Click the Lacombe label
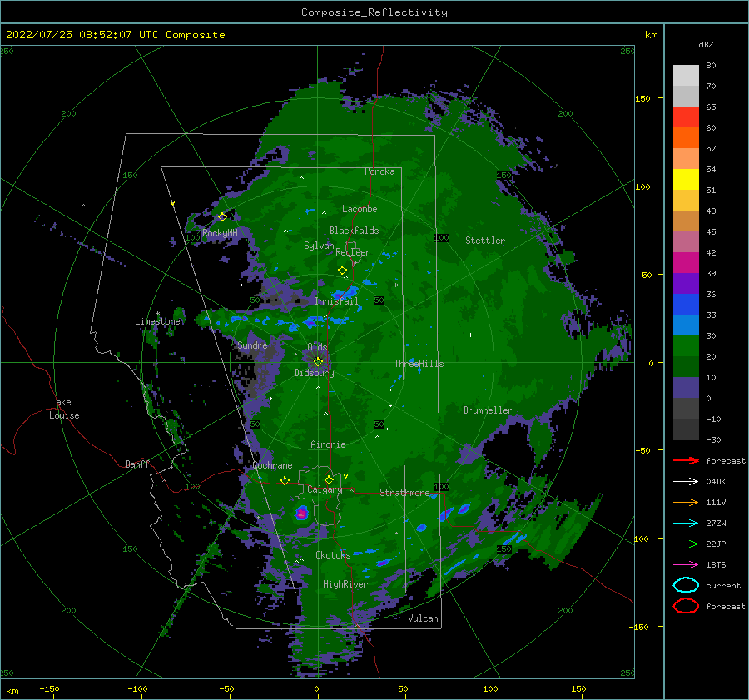The image size is (749, 700). 360,209
